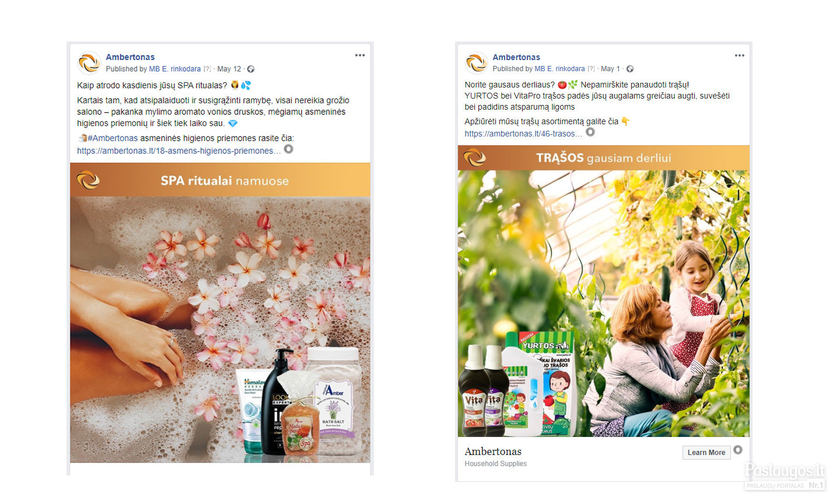The width and height of the screenshot is (840, 504).
Task: Click public globe icon beside May 1
Action: (630, 69)
